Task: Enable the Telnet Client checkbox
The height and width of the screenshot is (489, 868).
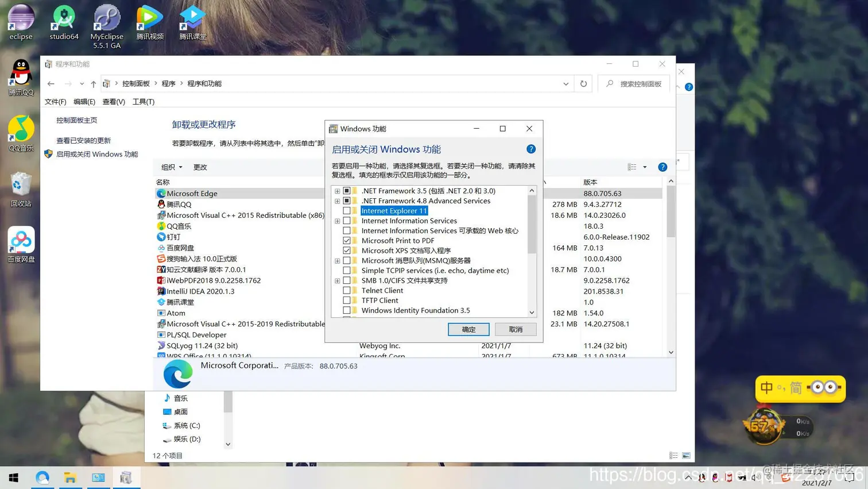Action: click(347, 291)
